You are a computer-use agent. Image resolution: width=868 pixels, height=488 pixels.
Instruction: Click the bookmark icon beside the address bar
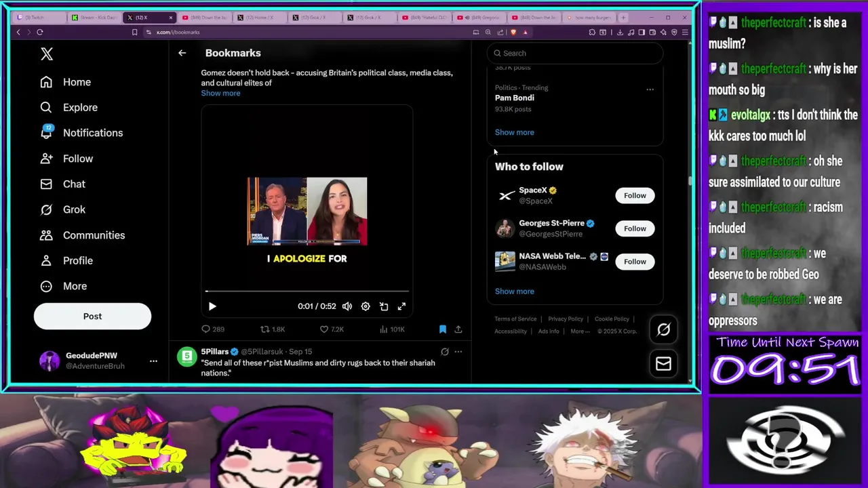(x=134, y=32)
